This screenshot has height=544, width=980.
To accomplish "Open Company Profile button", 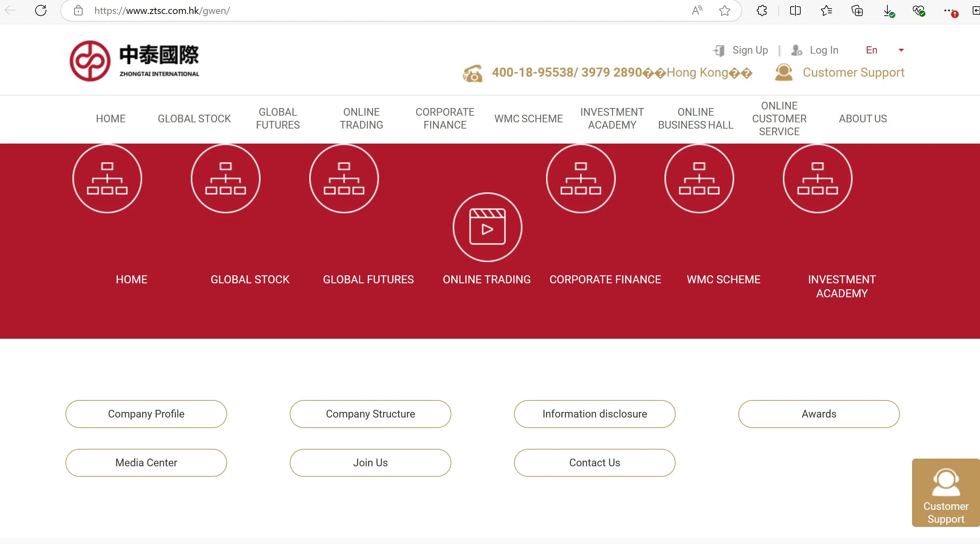I will coord(146,414).
